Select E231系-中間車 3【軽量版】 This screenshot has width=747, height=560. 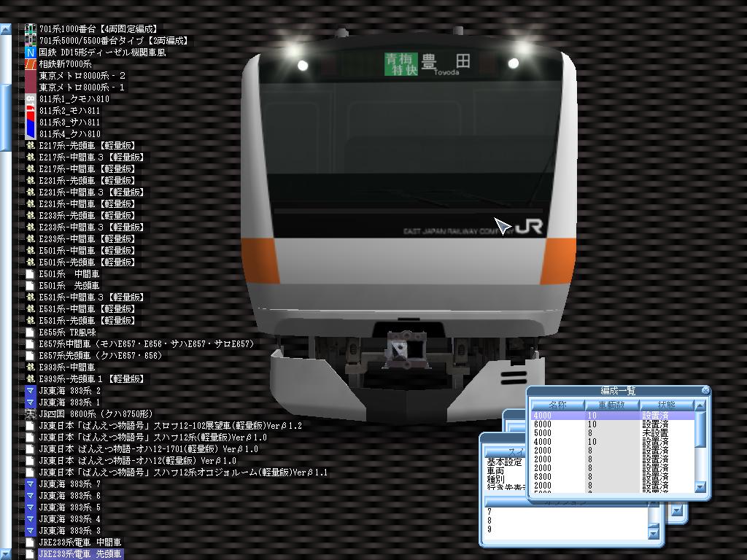[x=91, y=192]
